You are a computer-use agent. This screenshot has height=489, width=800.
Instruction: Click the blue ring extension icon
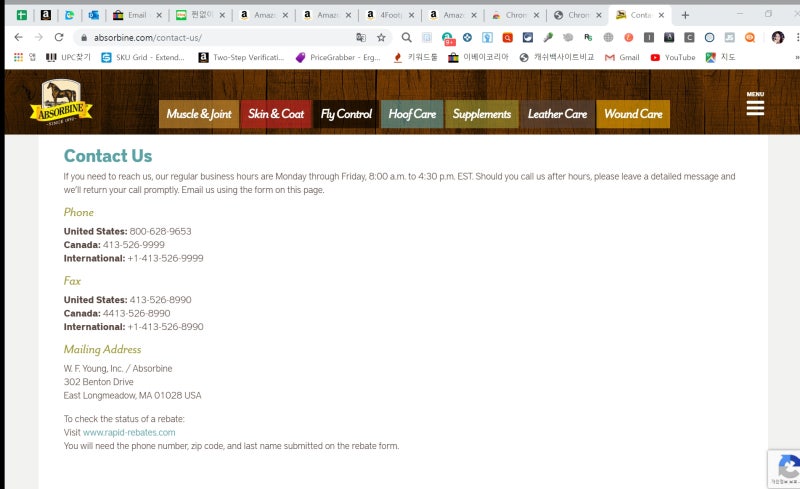click(709, 37)
